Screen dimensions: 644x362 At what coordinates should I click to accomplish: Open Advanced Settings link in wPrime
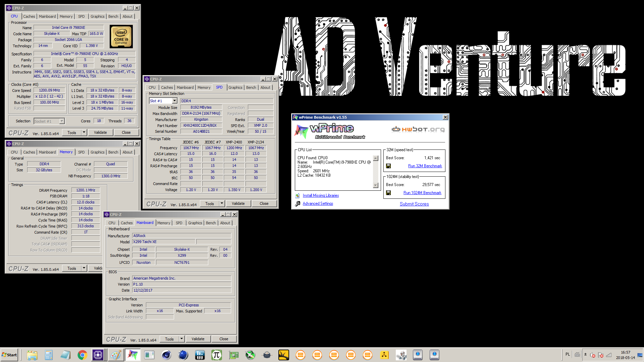coord(318,204)
